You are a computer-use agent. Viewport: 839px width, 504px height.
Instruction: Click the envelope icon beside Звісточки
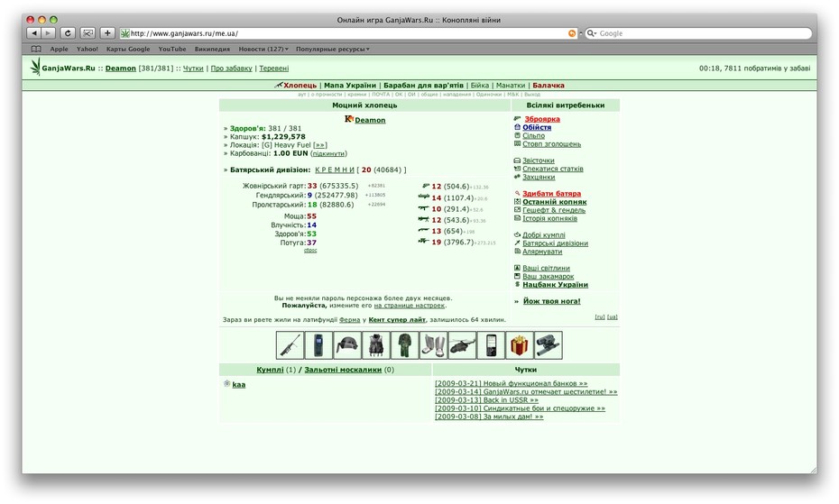pyautogui.click(x=517, y=160)
